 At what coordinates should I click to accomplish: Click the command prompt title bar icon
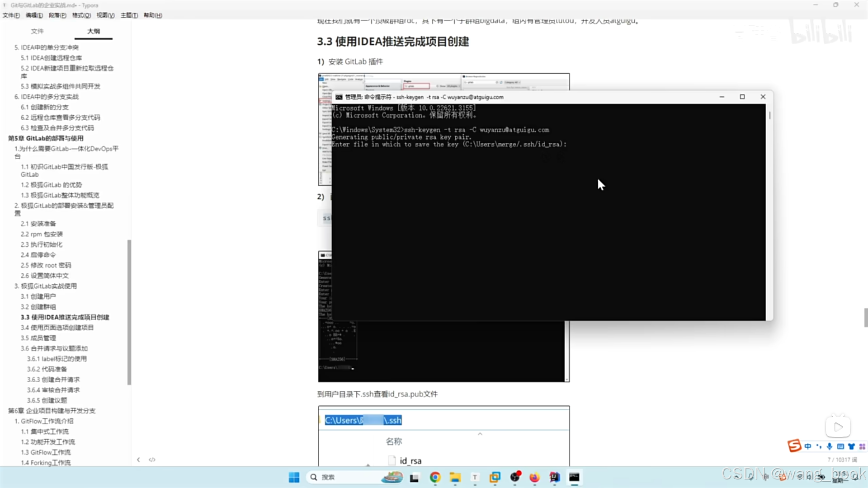pos(339,97)
